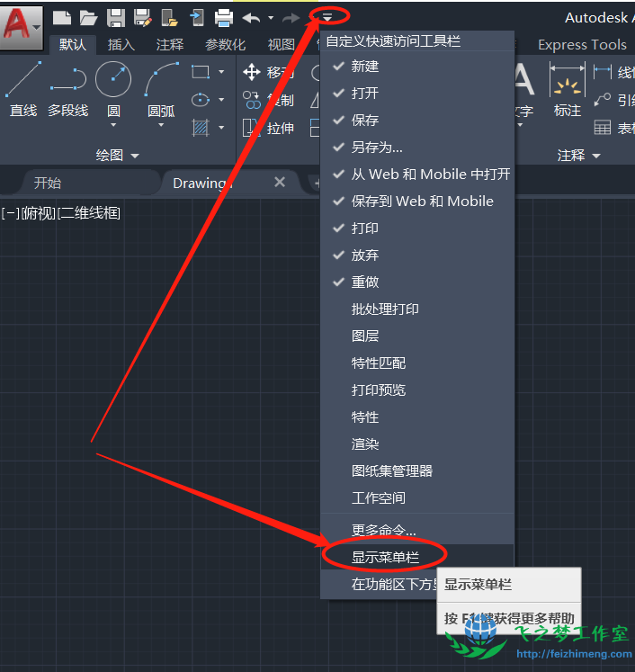
Task: Click 更多命令... menu entry
Action: tap(383, 530)
